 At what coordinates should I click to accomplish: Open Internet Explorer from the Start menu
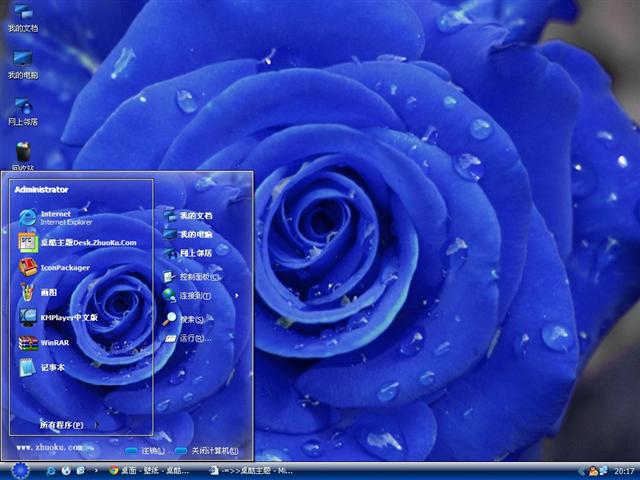click(60, 217)
